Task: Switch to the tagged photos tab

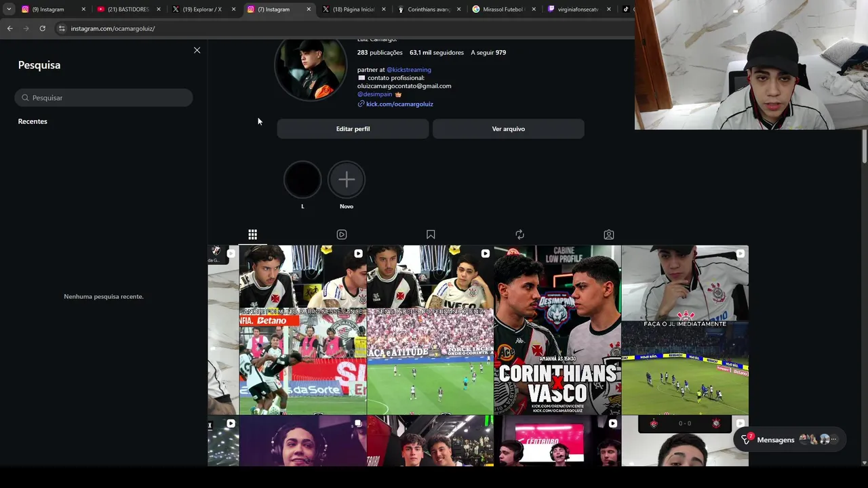Action: 609,235
